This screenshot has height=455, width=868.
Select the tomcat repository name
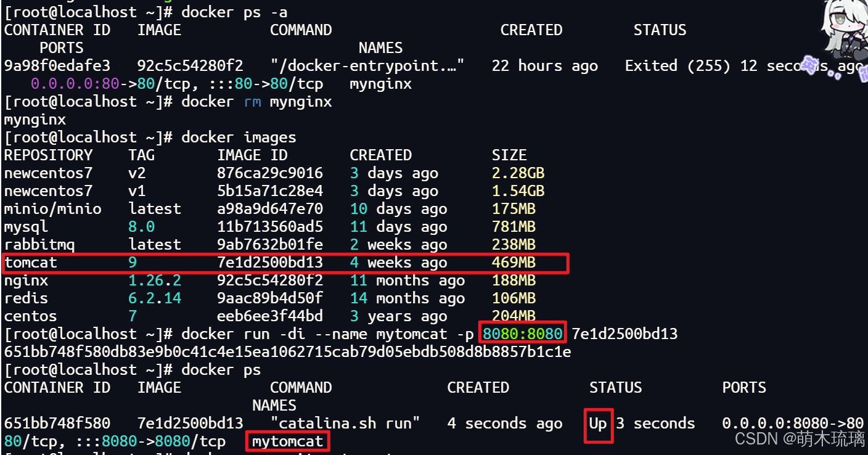click(x=31, y=263)
